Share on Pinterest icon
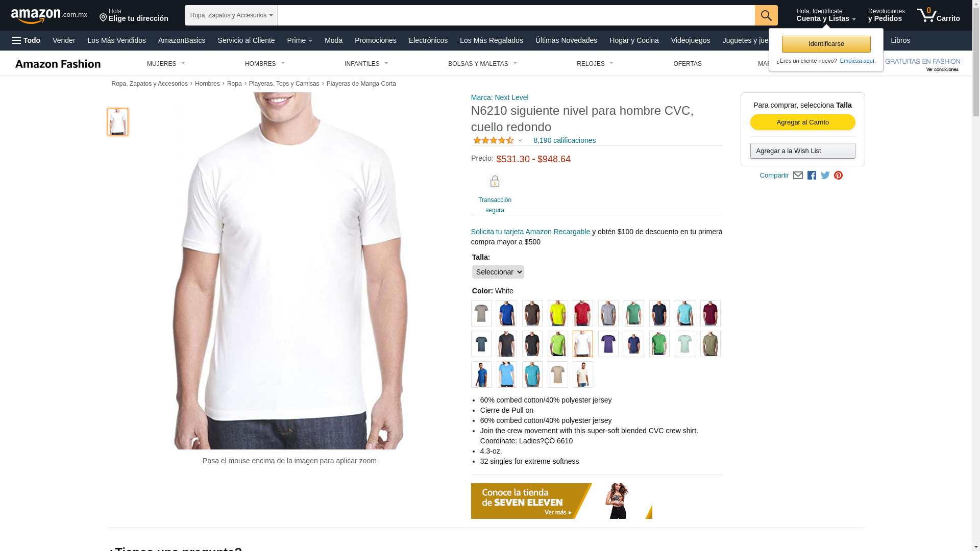The image size is (980, 551). coord(838,176)
